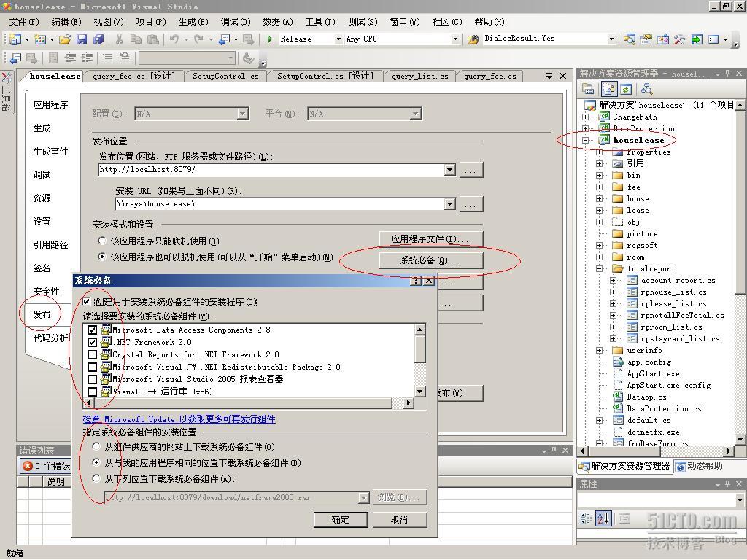Open the 调试(D) menu

click(236, 22)
